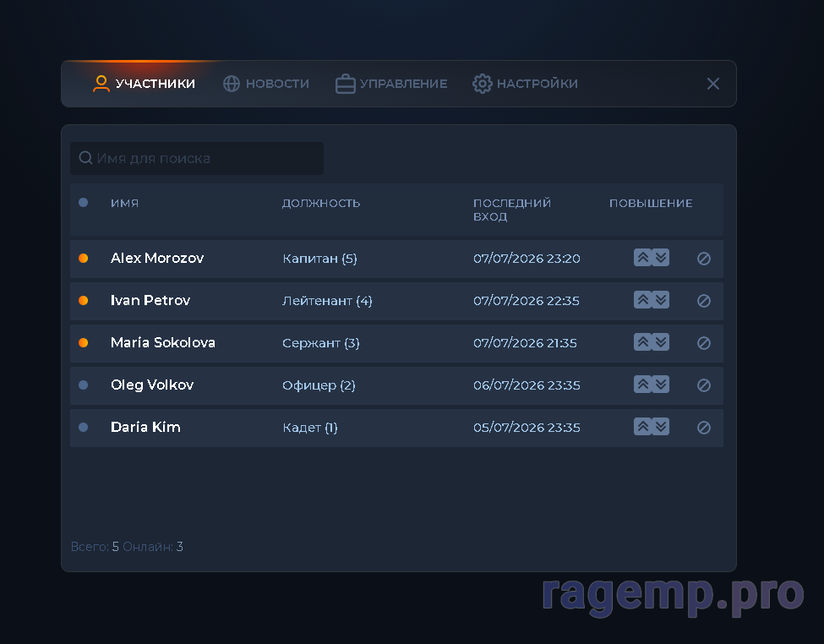The height and width of the screenshot is (644, 824).
Task: Click the status dot in the table header
Action: coord(83,202)
